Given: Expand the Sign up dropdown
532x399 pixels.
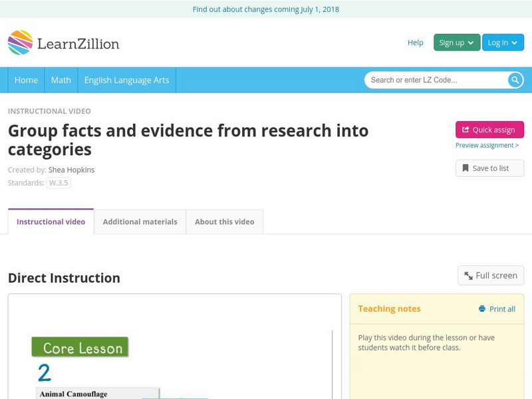Looking at the screenshot, I should tap(456, 43).
